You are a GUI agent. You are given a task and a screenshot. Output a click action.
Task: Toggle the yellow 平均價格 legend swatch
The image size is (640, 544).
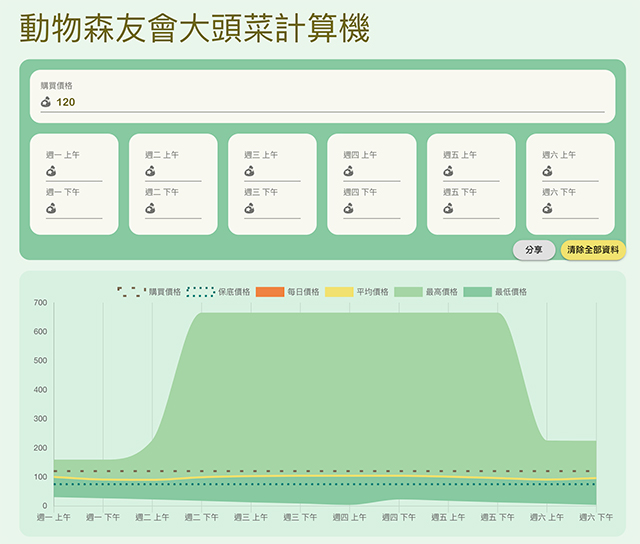point(339,292)
